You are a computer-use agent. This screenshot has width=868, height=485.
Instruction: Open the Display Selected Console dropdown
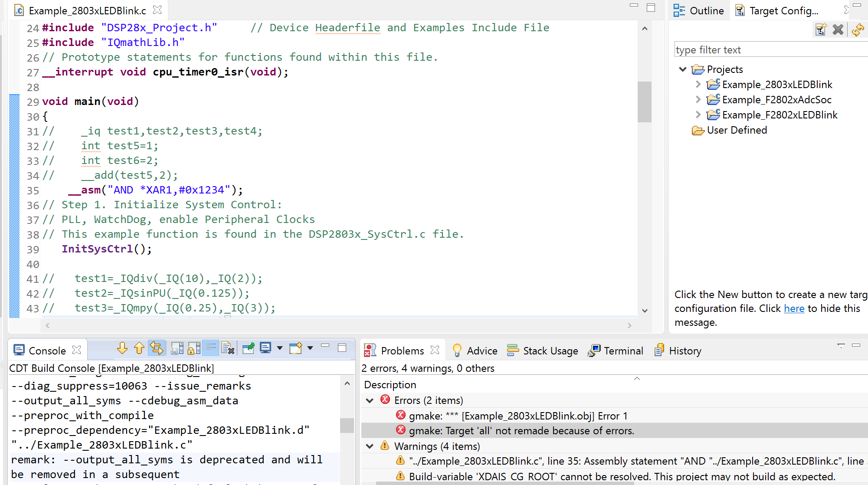coord(279,348)
